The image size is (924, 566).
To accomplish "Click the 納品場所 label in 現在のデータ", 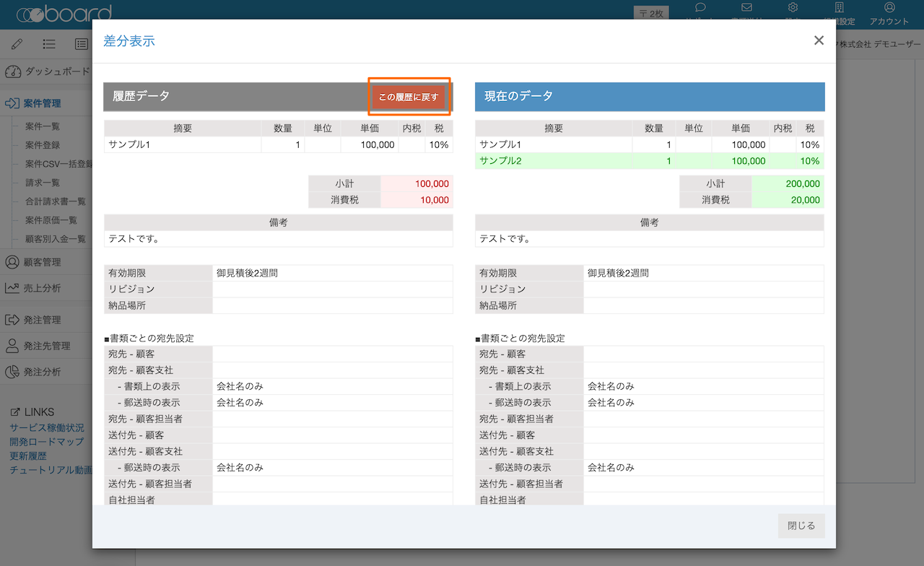I will [498, 305].
